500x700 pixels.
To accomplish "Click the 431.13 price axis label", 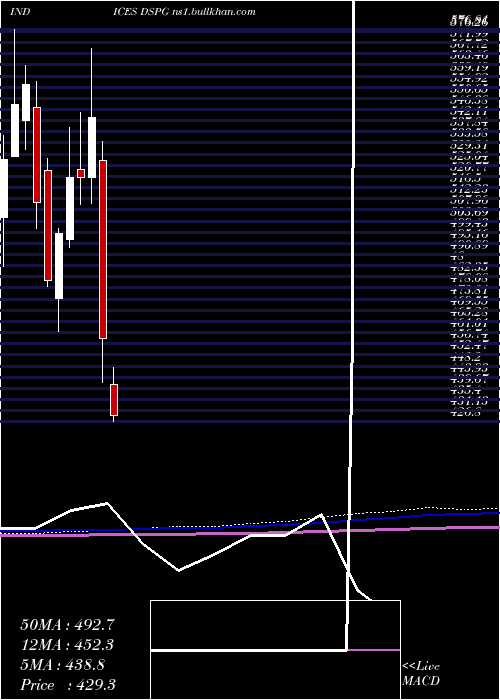I will tap(468, 401).
